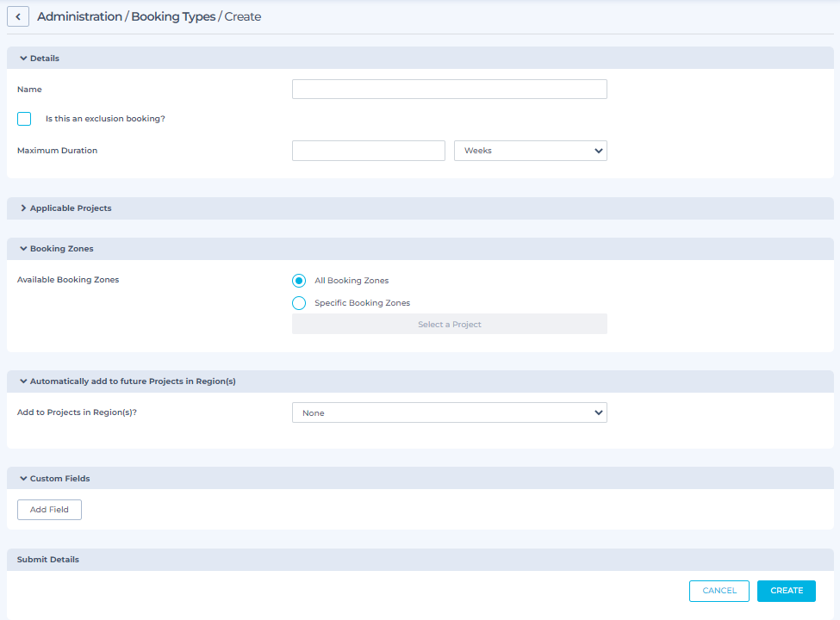Collapse the Booking Zones section

[x=23, y=249]
